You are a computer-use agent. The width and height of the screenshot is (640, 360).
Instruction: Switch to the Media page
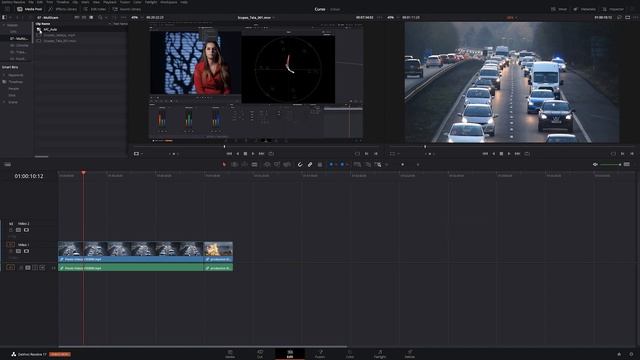pyautogui.click(x=230, y=354)
